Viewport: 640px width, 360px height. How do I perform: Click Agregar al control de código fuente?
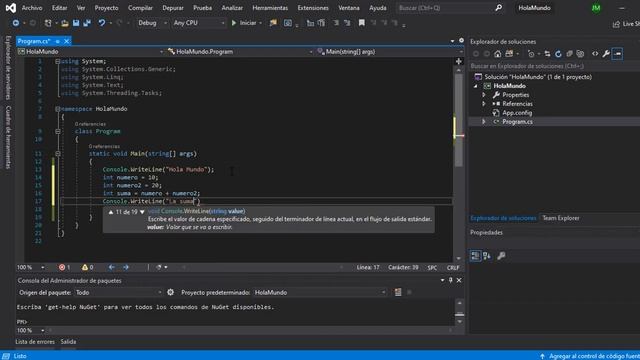pyautogui.click(x=590, y=356)
